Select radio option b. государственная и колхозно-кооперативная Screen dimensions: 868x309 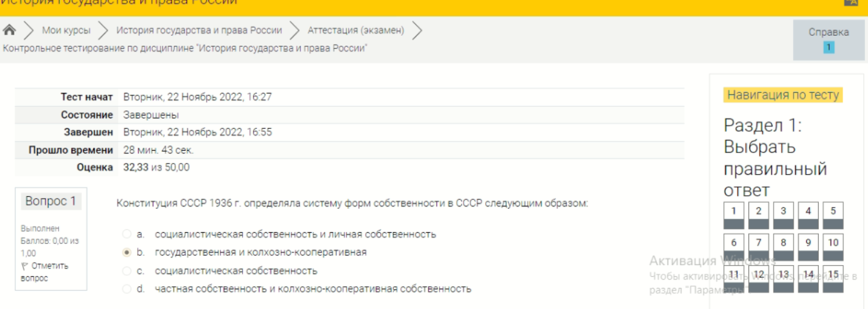[127, 253]
